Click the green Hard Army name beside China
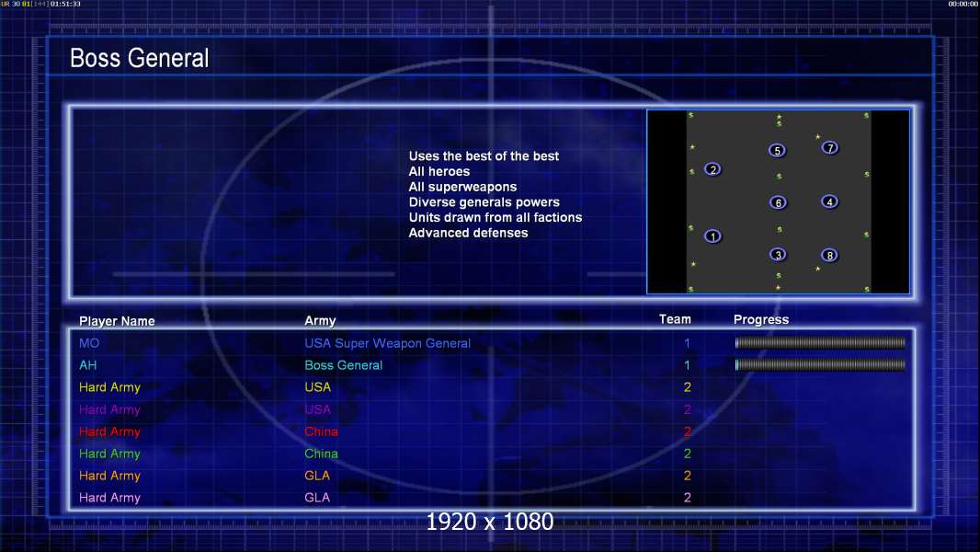The height and width of the screenshot is (552, 980). (x=109, y=454)
